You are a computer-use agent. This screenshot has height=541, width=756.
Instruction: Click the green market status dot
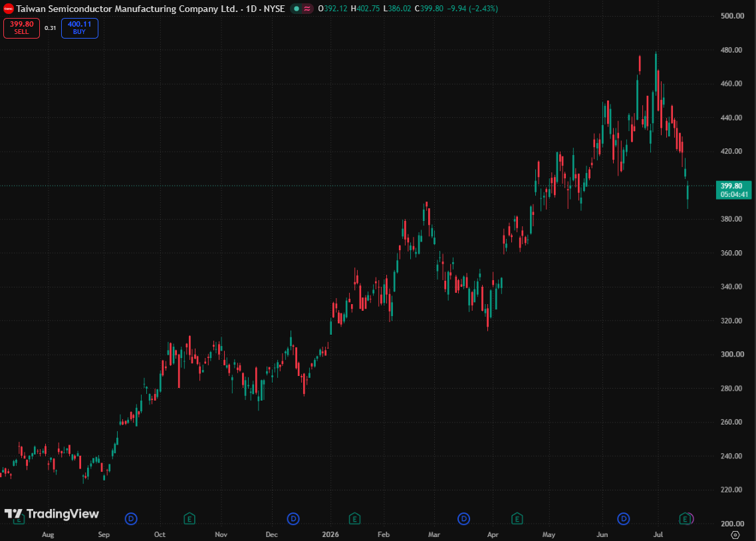[297, 9]
